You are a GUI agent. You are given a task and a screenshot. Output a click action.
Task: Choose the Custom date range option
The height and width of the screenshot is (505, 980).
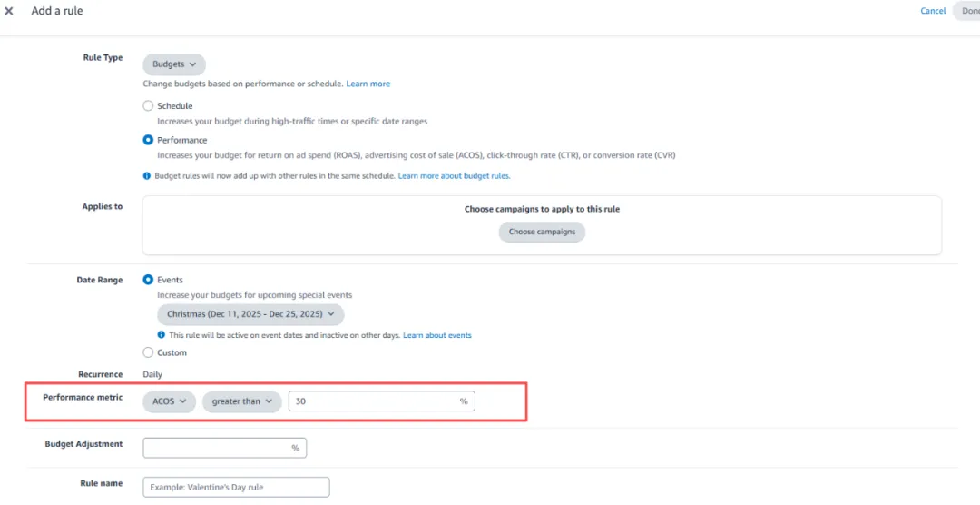pos(148,352)
